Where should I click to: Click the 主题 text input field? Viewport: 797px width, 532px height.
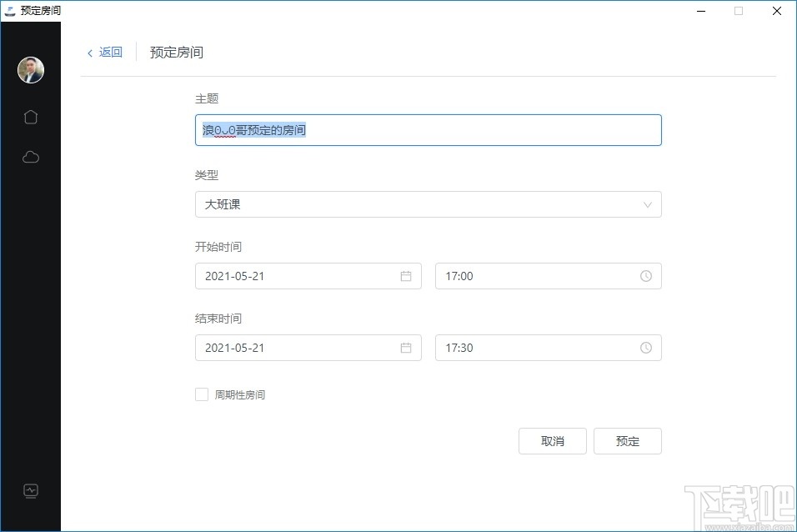(x=428, y=130)
